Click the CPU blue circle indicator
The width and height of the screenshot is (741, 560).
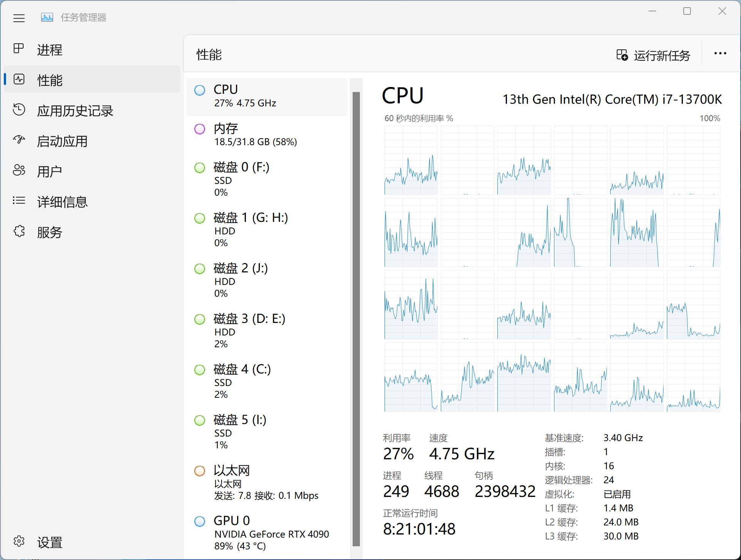(x=199, y=90)
